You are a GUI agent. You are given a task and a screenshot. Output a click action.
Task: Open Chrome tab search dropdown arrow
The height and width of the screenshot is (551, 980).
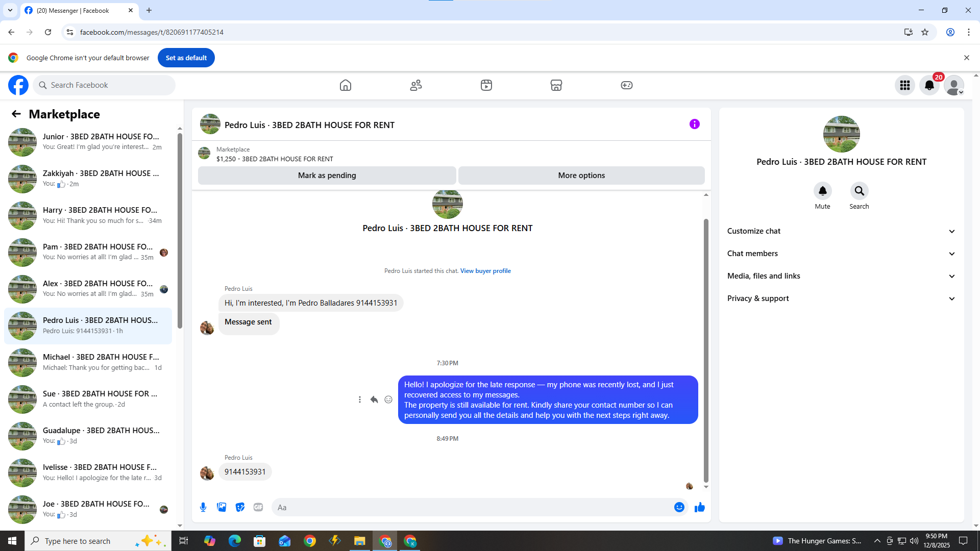point(10,10)
